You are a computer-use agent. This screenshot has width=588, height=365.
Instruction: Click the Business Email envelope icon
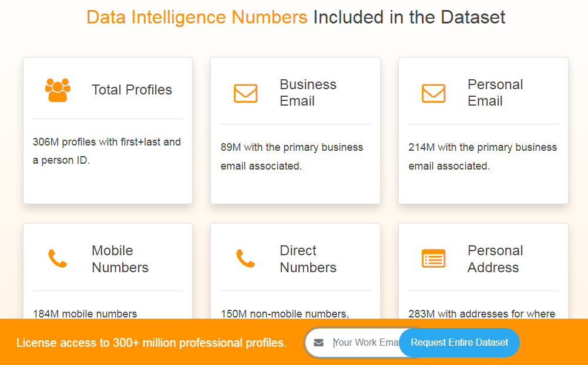246,93
